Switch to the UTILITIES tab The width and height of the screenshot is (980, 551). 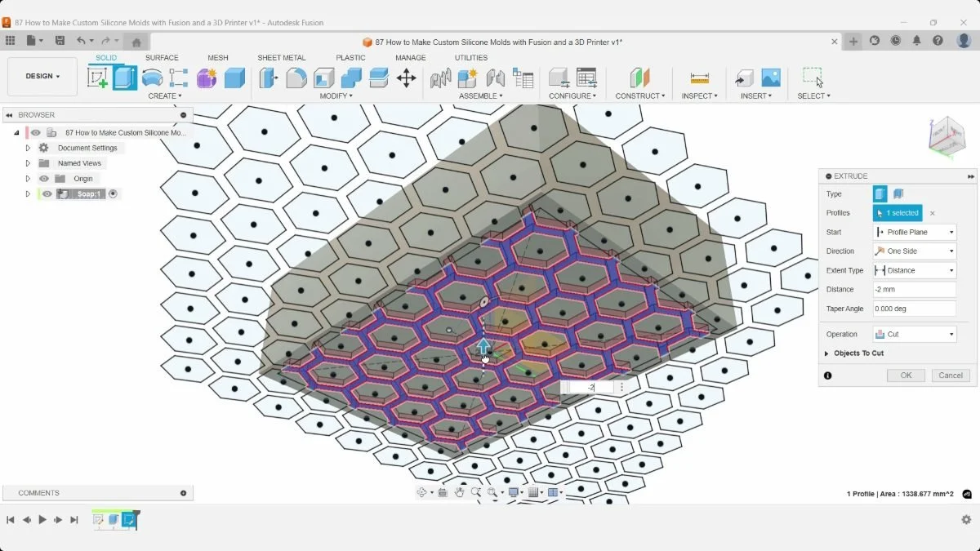[471, 58]
